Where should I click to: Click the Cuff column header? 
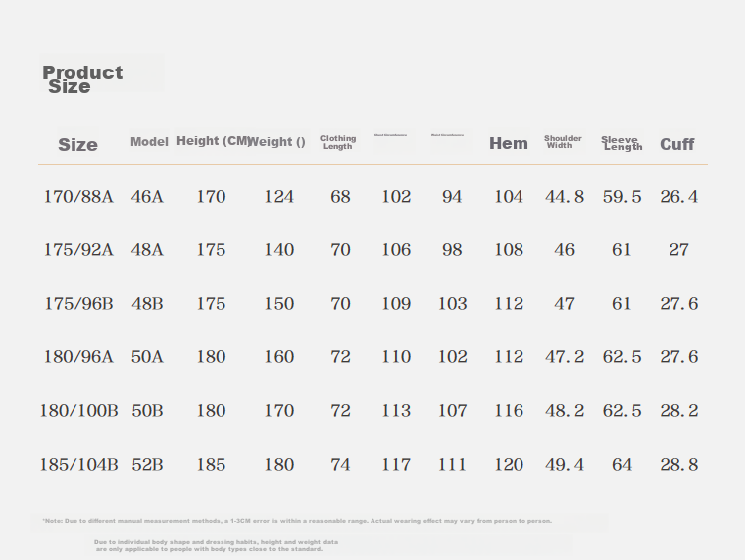(677, 144)
